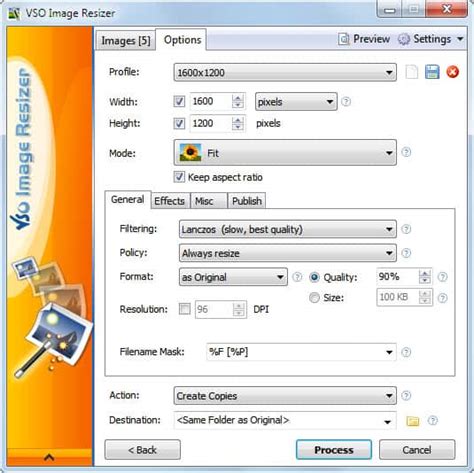Click the Preview button label
The height and width of the screenshot is (473, 474).
pos(371,39)
